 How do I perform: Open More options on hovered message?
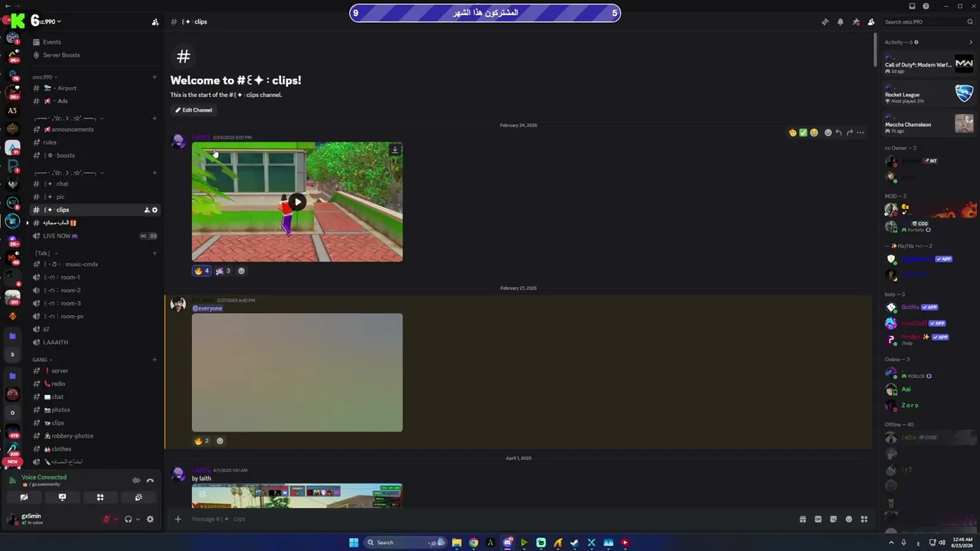pyautogui.click(x=860, y=132)
